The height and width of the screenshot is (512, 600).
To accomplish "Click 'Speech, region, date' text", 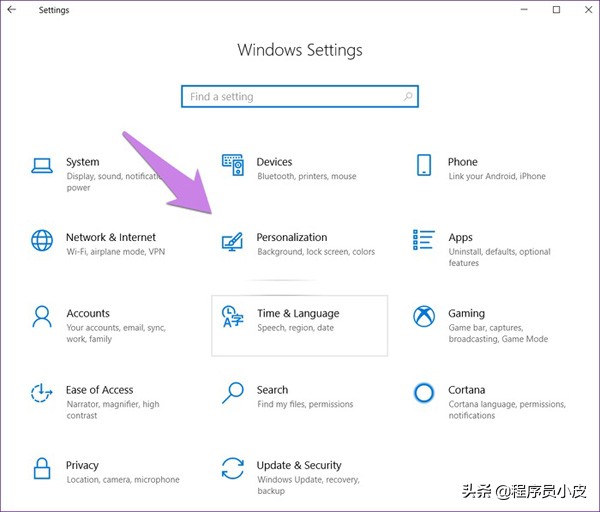I will 296,328.
